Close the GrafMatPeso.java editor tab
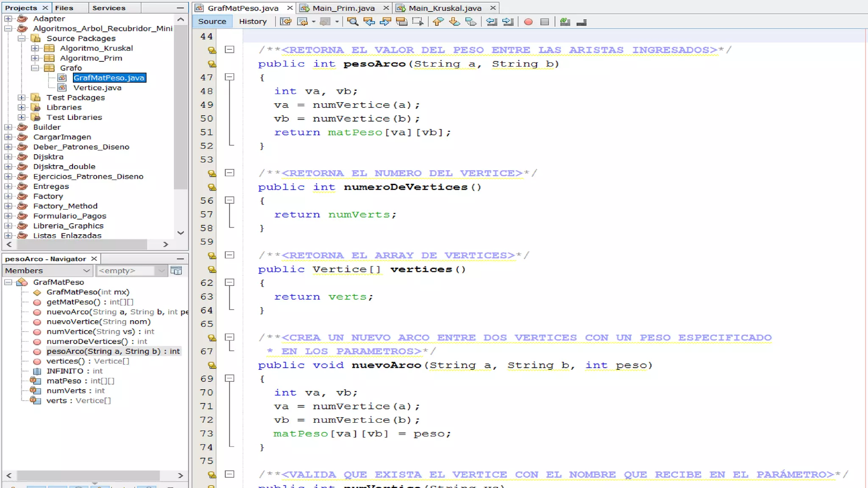The image size is (868, 488). click(290, 8)
